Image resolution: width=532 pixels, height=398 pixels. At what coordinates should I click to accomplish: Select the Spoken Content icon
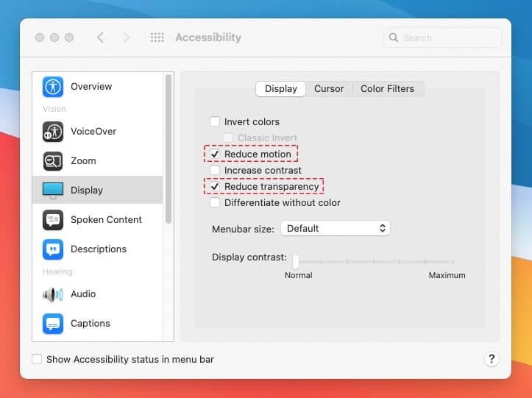click(52, 220)
